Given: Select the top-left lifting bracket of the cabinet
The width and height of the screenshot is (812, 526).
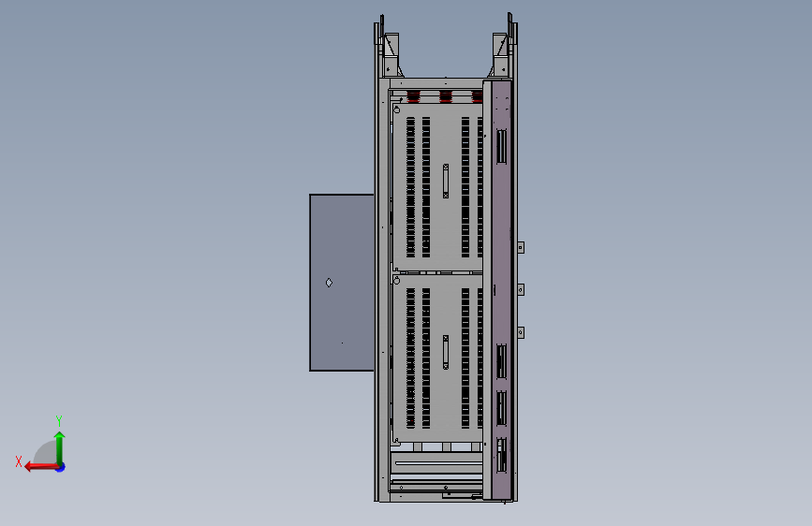Looking at the screenshot, I should 391,54.
